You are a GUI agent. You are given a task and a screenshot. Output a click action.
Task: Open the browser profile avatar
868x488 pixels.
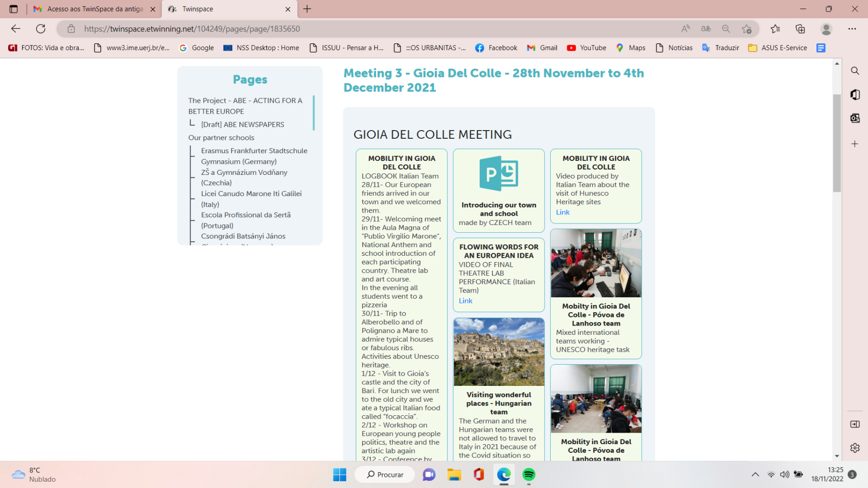[x=827, y=29]
